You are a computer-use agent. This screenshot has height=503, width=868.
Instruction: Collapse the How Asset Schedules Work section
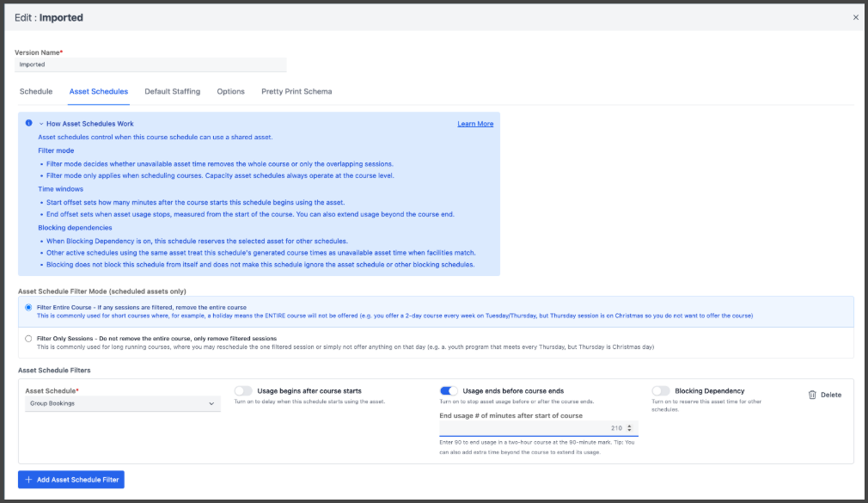[x=41, y=124]
